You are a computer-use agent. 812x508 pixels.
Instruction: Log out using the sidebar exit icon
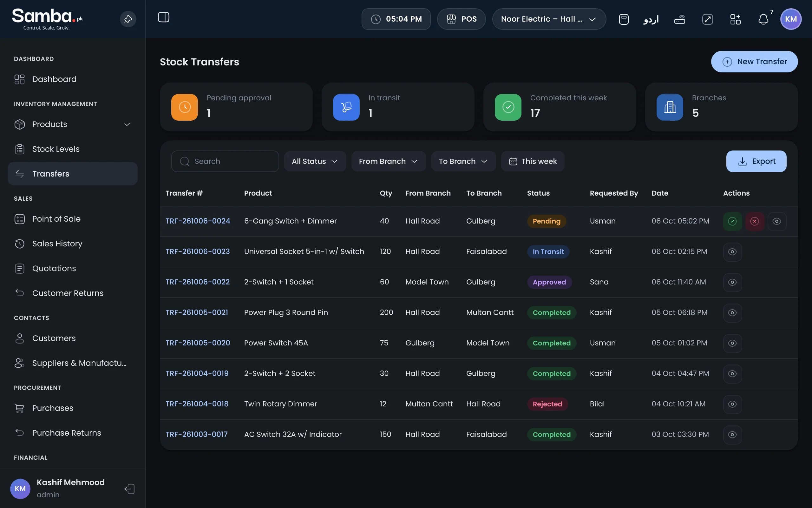pyautogui.click(x=129, y=489)
